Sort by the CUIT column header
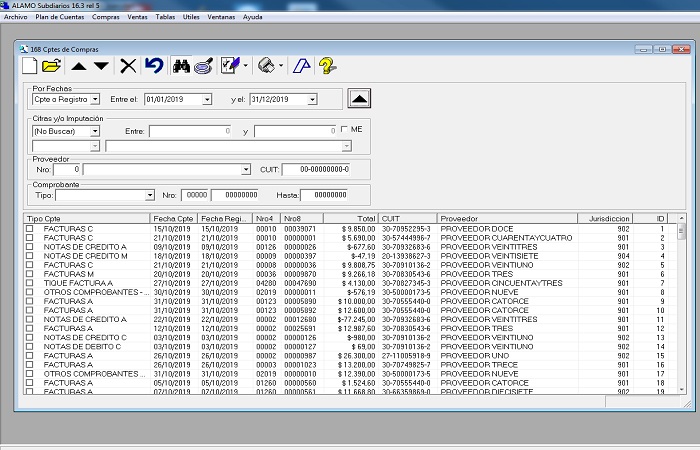The width and height of the screenshot is (700, 450). (408, 218)
